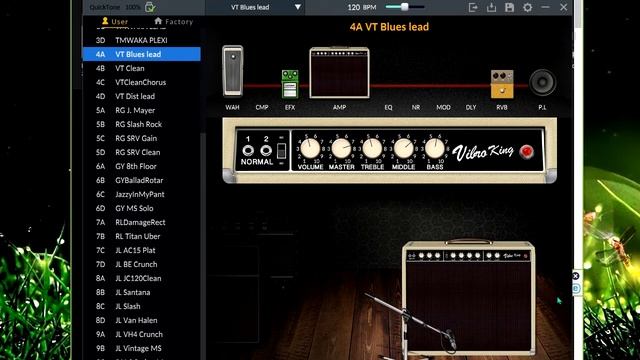
Task: Select preset 5D RG SRV Clean
Action: click(142, 152)
